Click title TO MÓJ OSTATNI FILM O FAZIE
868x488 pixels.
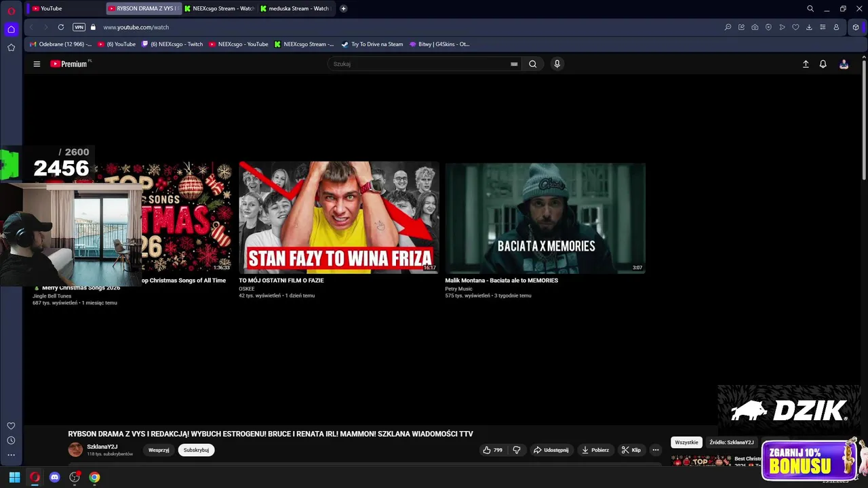pos(281,280)
